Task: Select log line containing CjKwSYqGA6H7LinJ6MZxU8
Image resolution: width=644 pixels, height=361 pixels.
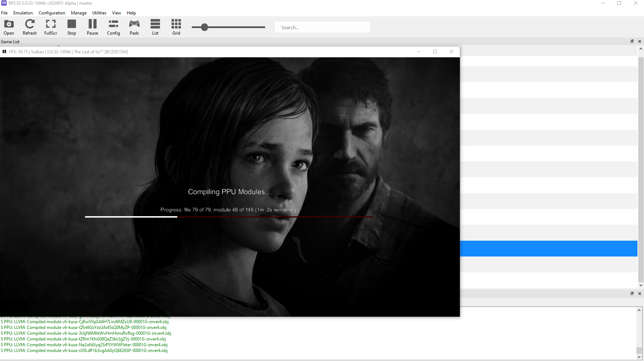Action: (x=85, y=322)
